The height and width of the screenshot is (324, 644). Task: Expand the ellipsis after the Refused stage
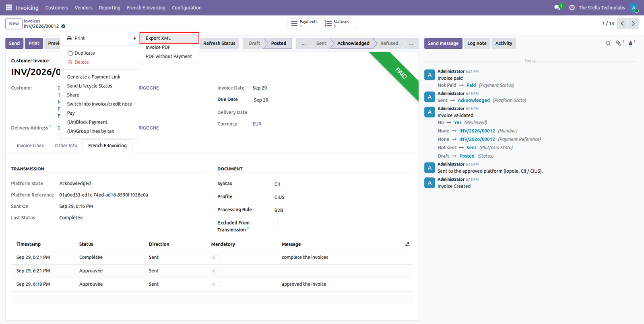click(411, 43)
